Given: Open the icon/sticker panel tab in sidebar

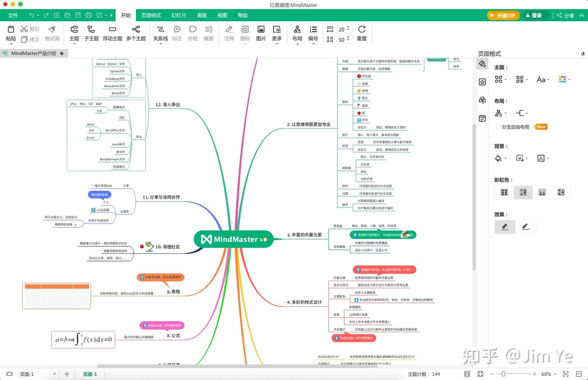Looking at the screenshot, I should click(482, 82).
